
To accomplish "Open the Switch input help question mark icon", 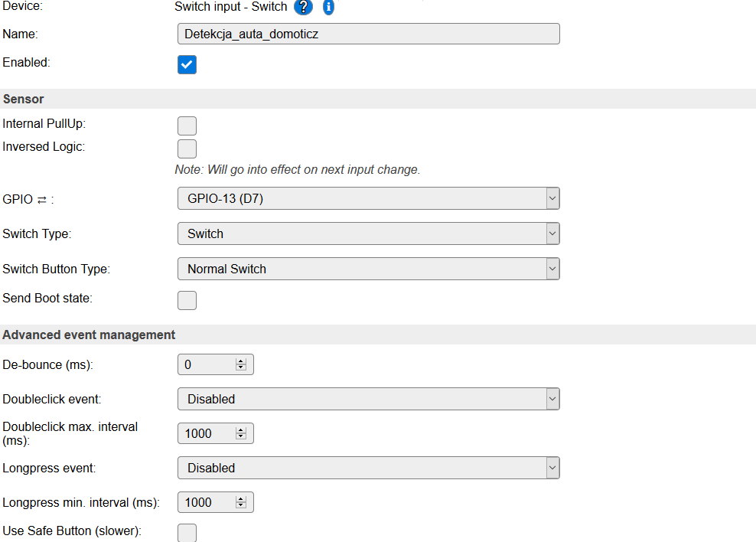I will [x=304, y=7].
